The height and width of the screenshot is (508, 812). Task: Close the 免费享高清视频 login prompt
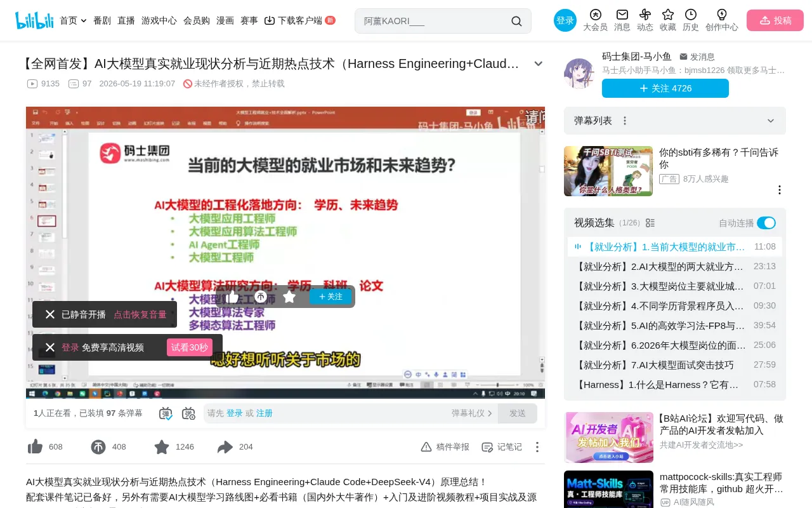pos(50,347)
